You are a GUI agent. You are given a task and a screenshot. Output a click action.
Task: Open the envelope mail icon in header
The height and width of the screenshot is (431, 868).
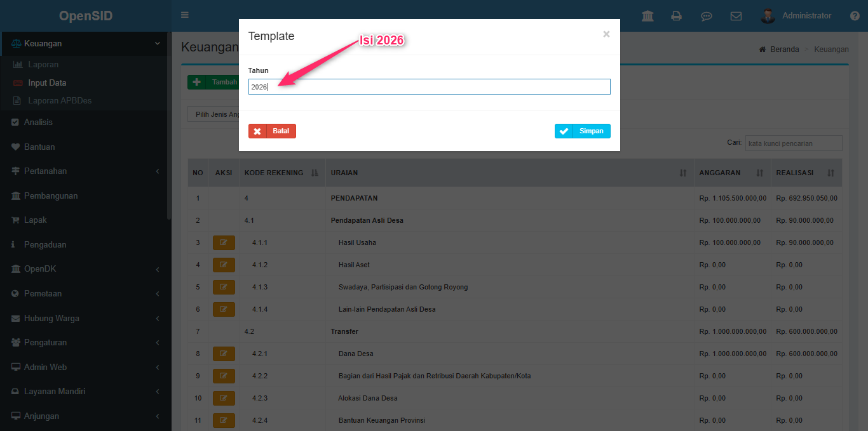(x=736, y=16)
